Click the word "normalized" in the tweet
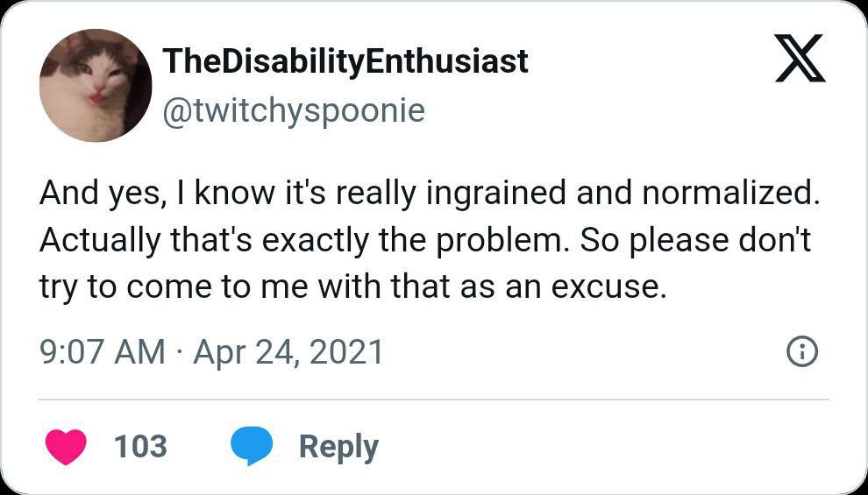 [x=729, y=194]
